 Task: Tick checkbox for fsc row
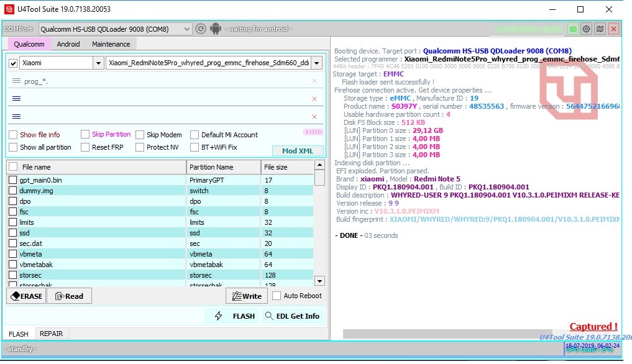[x=12, y=211]
